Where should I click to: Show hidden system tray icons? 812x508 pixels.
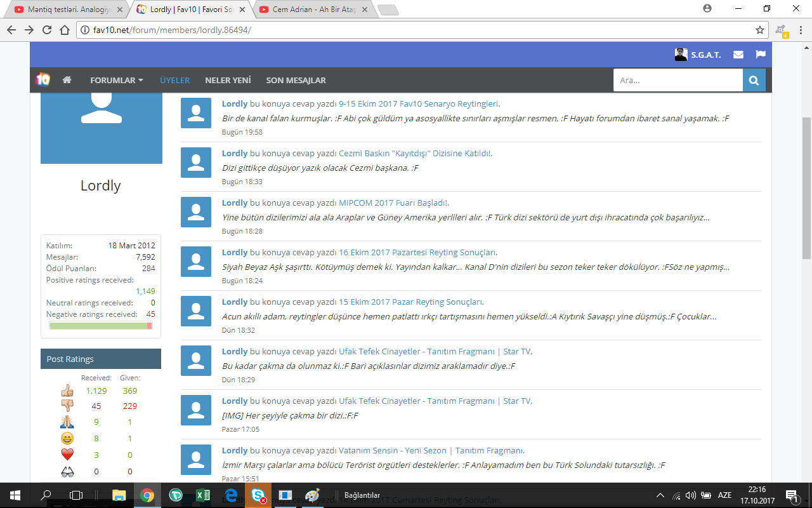pos(660,495)
